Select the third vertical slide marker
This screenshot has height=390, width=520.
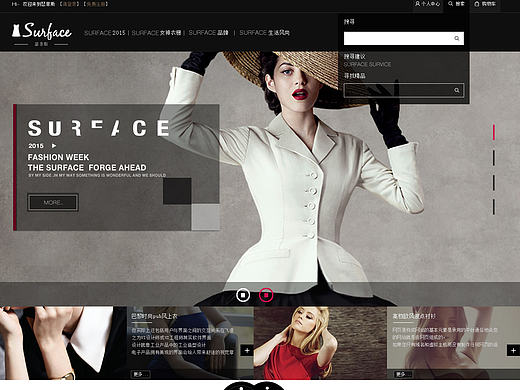click(x=494, y=182)
